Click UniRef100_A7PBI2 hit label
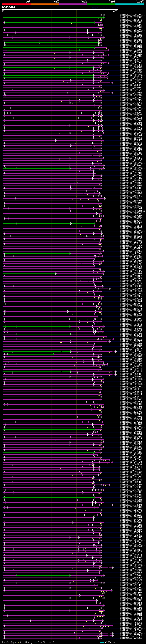 click(x=131, y=371)
